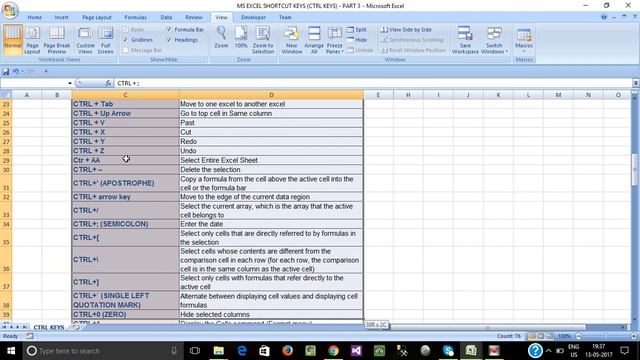
Task: Click the vertical scrollbar
Action: pyautogui.click(x=635, y=169)
